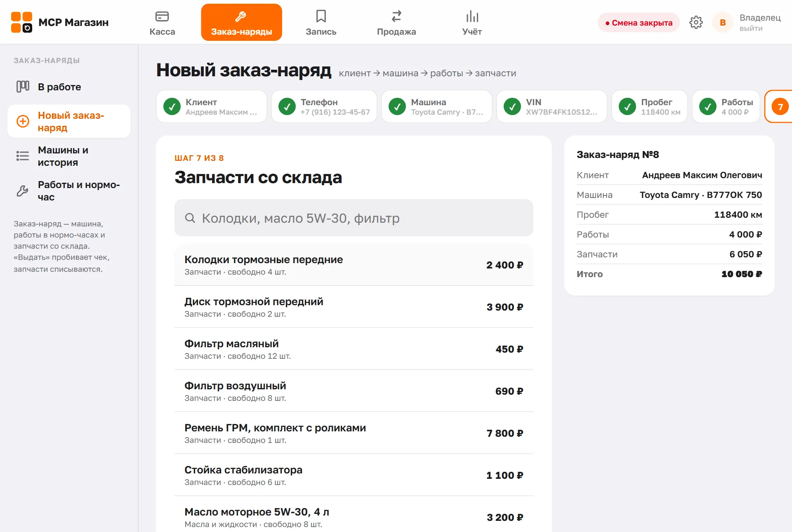Click the wrench icon beside Работы и нормо-час

[x=23, y=191]
